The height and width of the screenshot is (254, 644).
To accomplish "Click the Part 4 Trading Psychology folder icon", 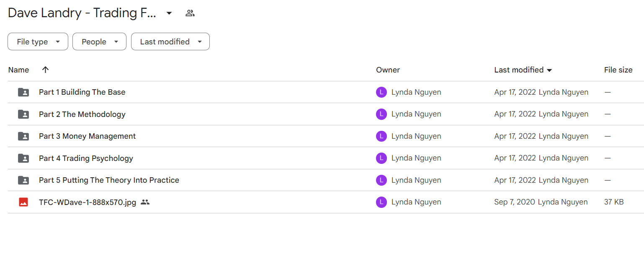I will [23, 158].
